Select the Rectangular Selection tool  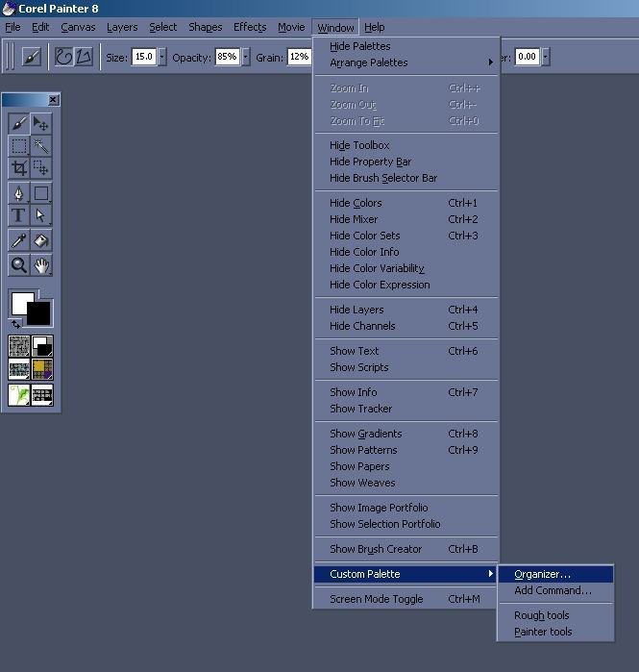click(x=19, y=146)
